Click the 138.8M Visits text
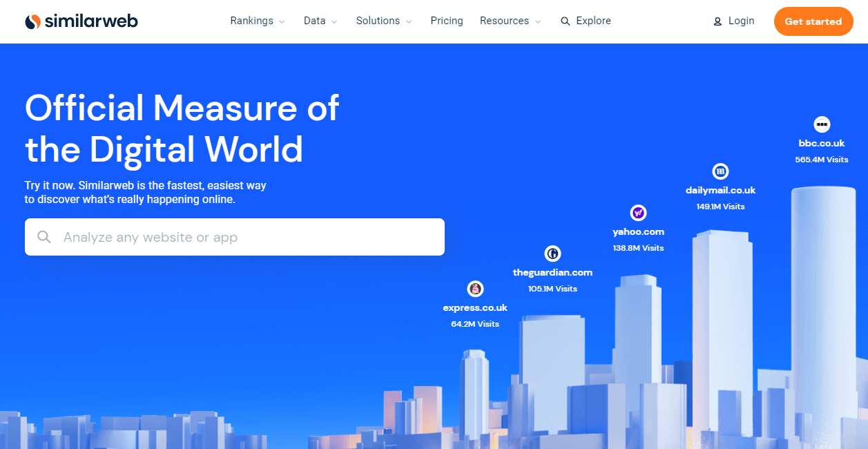The width and height of the screenshot is (868, 449). 638,248
